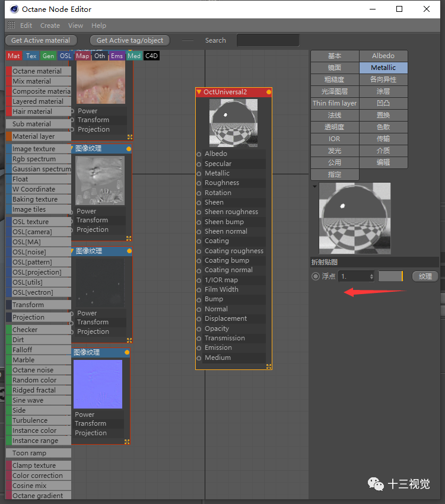Image resolution: width=445 pixels, height=504 pixels.
Task: Collapse the dark 图像纹理 node triangle
Action: (72, 250)
